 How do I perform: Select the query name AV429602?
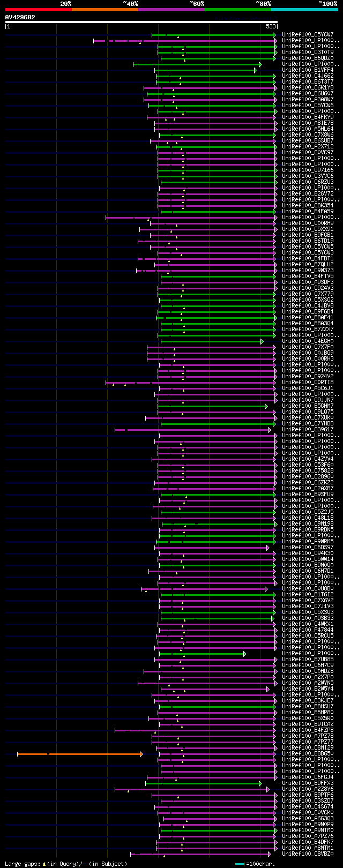[x=20, y=17]
